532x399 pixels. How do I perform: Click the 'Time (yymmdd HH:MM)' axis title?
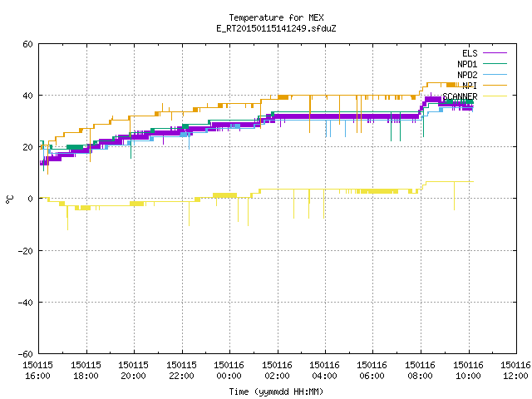[x=276, y=392]
